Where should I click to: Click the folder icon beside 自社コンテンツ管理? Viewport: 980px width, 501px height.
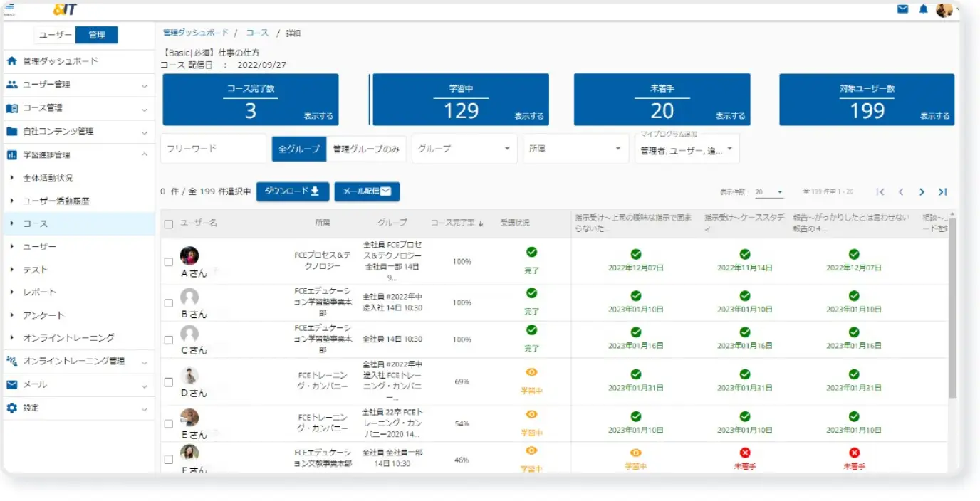coord(11,132)
